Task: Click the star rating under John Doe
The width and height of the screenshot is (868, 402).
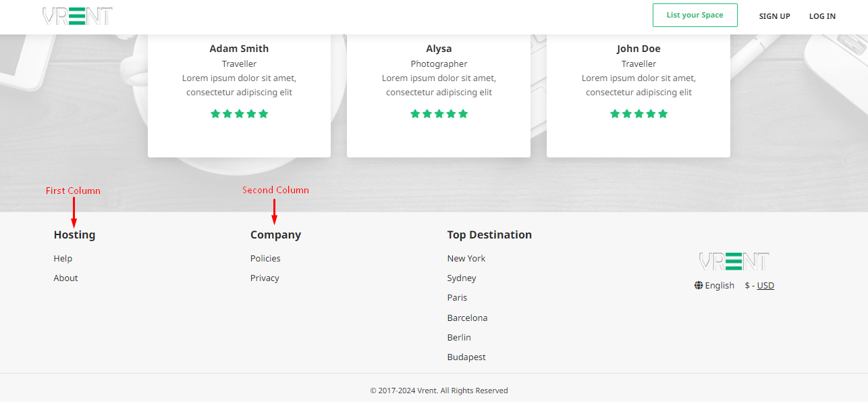Action: click(x=639, y=114)
